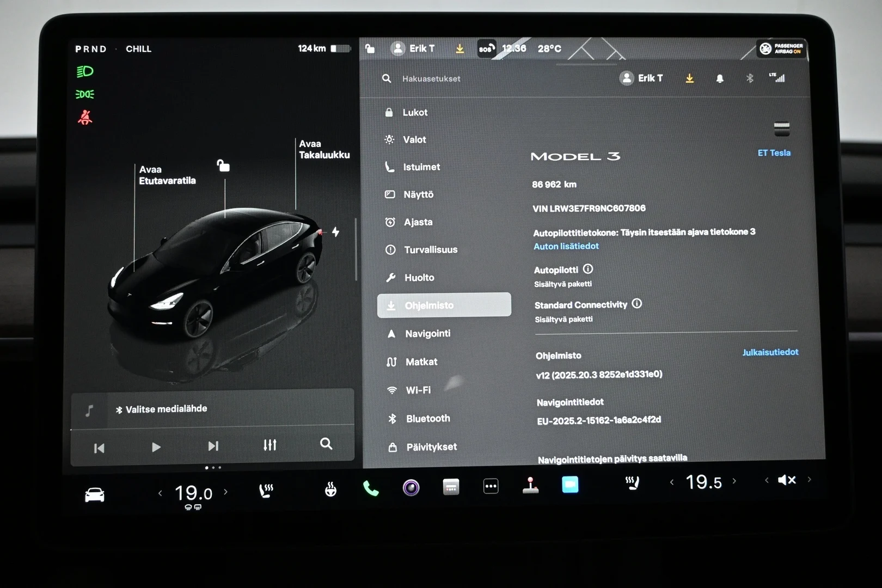Open the Julkaisutiedot release notes link
Image resolution: width=882 pixels, height=588 pixels.
click(x=770, y=352)
